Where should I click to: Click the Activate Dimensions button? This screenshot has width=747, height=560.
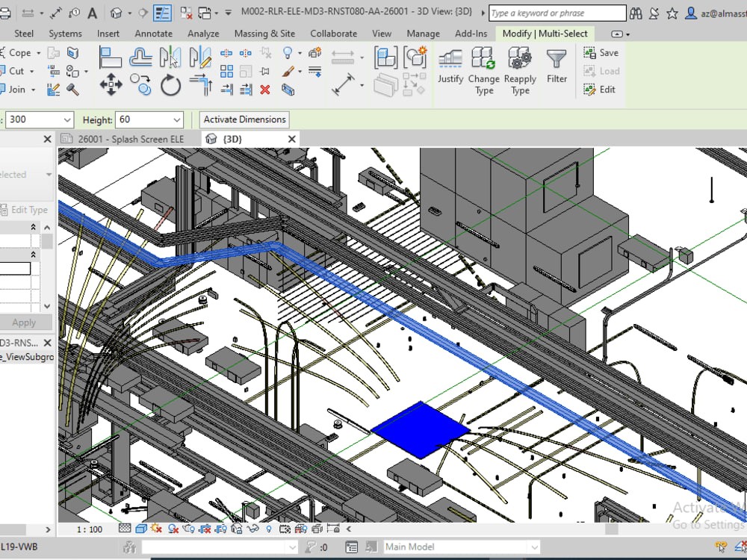[x=244, y=119]
